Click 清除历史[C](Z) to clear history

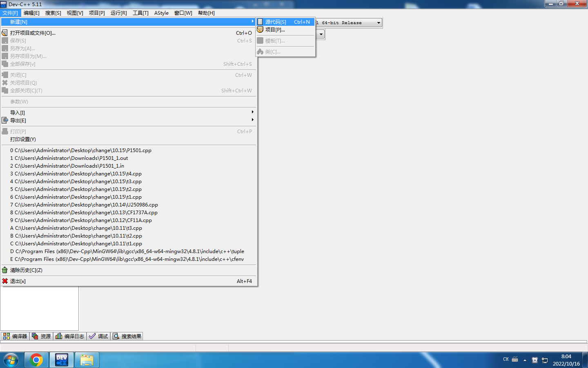click(128, 270)
